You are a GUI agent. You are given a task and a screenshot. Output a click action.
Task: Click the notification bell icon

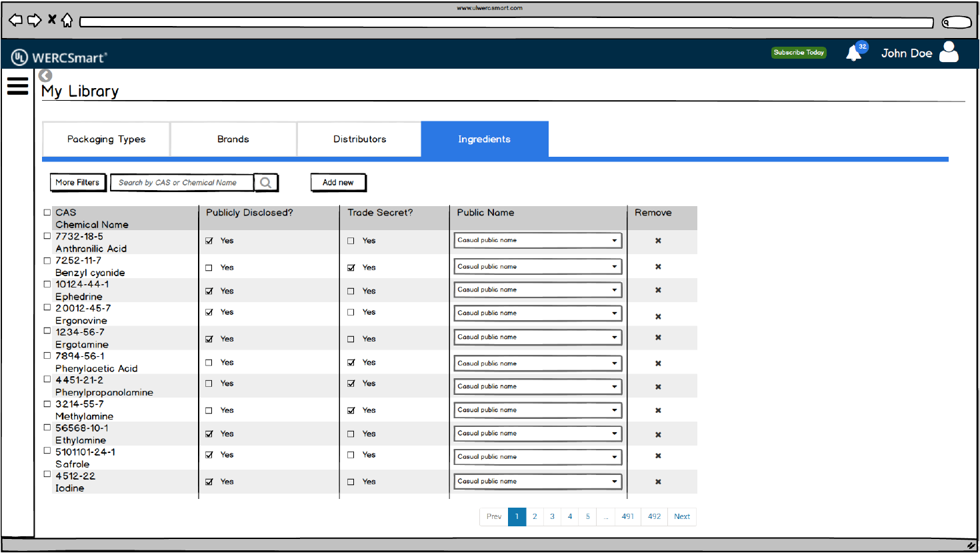[x=853, y=53]
